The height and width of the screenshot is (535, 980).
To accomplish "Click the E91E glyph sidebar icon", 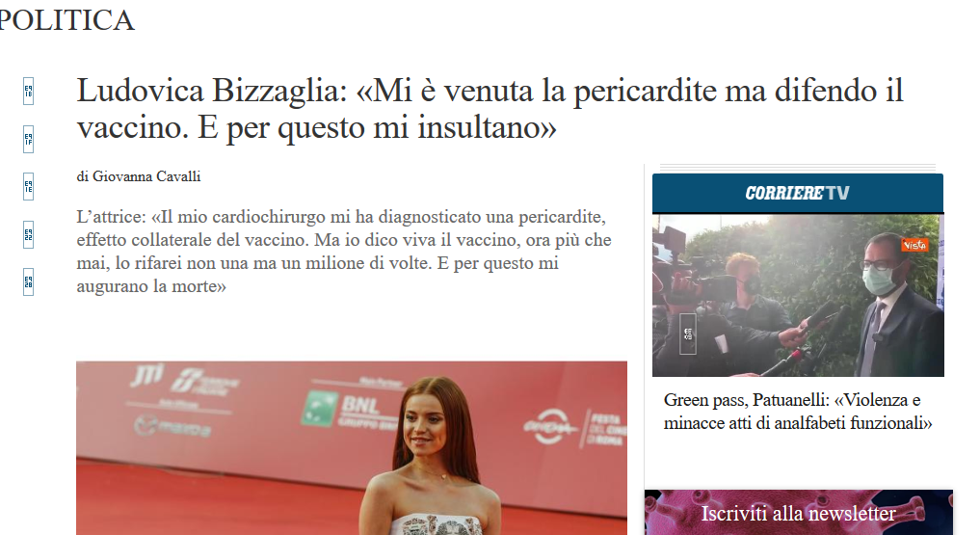I will 28,186.
